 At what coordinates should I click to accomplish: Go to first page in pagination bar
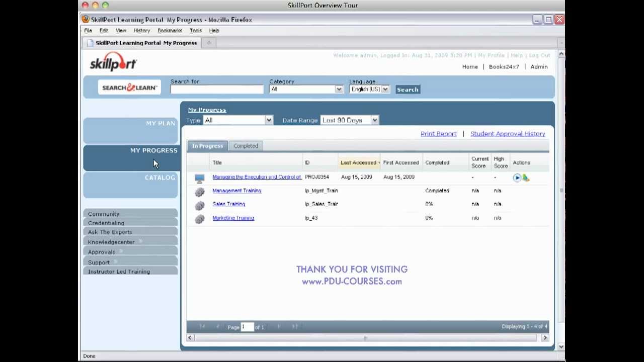click(202, 327)
